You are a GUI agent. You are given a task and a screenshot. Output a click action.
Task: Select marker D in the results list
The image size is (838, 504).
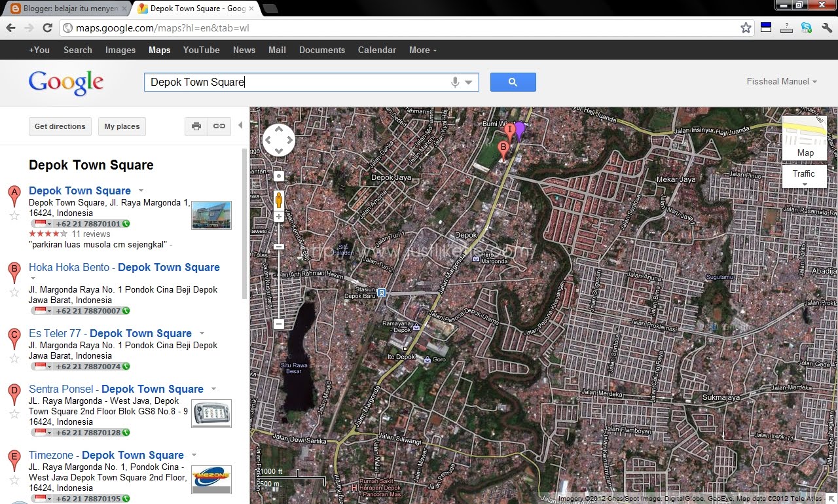point(14,395)
